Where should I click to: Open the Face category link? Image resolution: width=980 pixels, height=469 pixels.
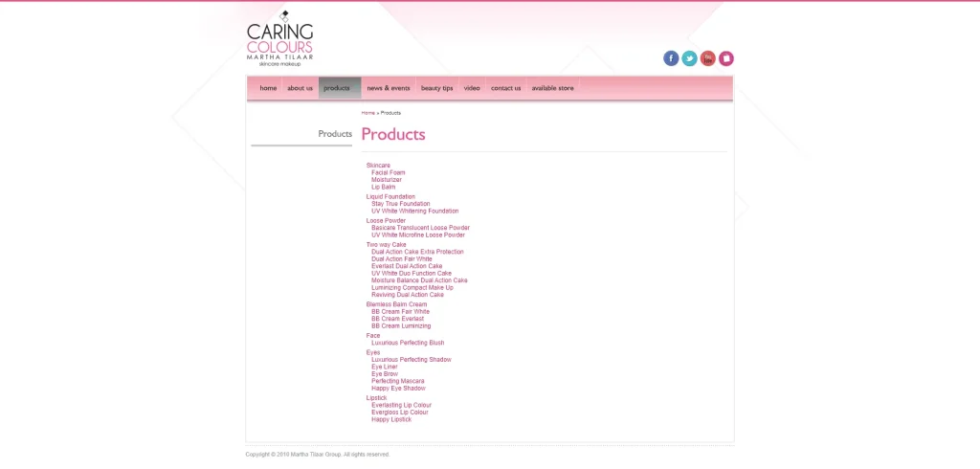coord(373,336)
